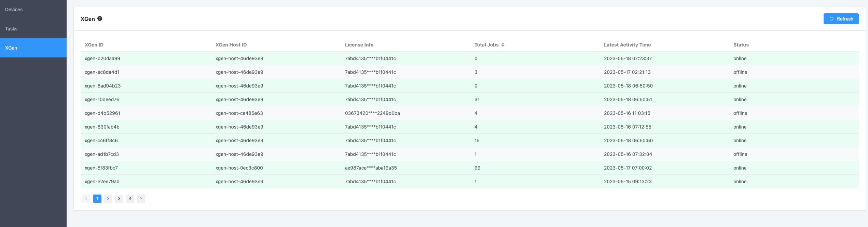Select row xgen-ad1b7cd3

pyautogui.click(x=470, y=154)
